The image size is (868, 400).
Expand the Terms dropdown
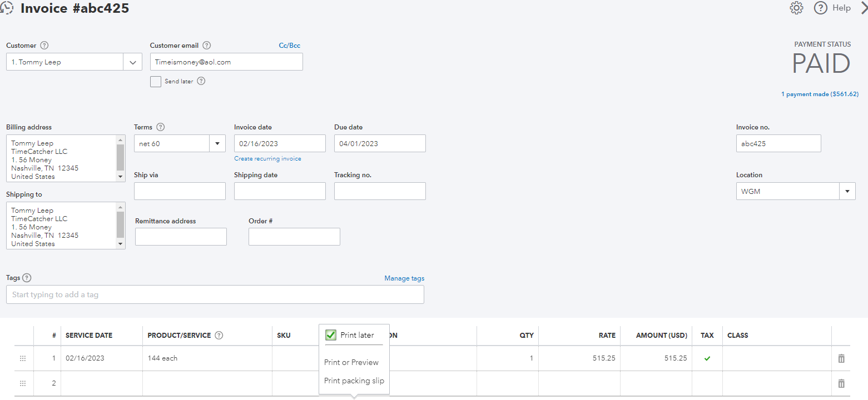[x=217, y=143]
